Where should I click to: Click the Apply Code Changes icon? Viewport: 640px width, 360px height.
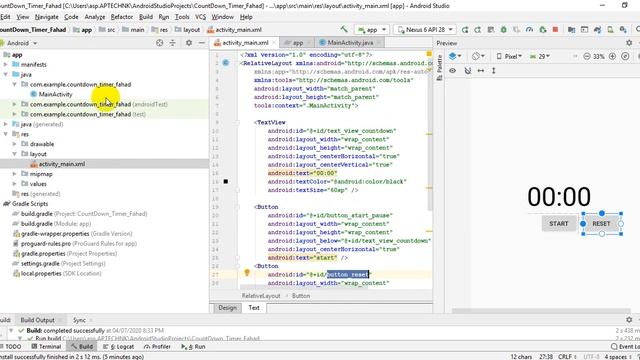(478, 30)
